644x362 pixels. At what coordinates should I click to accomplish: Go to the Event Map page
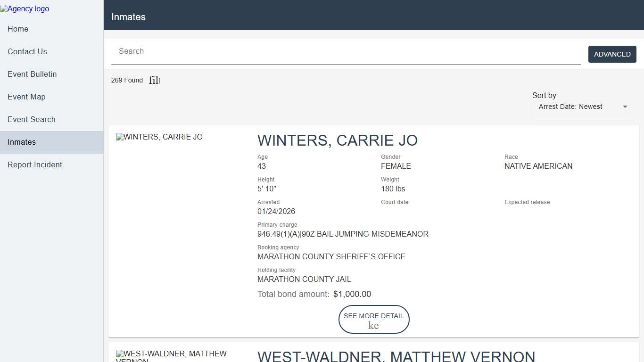coord(26,97)
